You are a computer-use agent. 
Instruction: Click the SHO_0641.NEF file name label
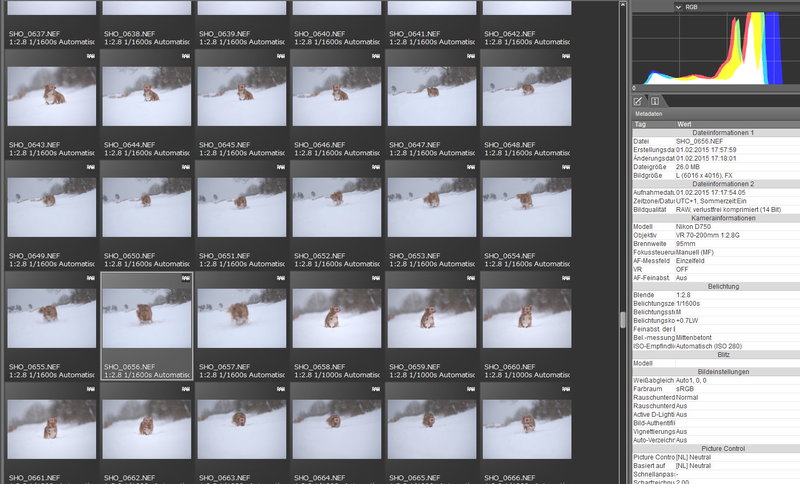point(415,34)
